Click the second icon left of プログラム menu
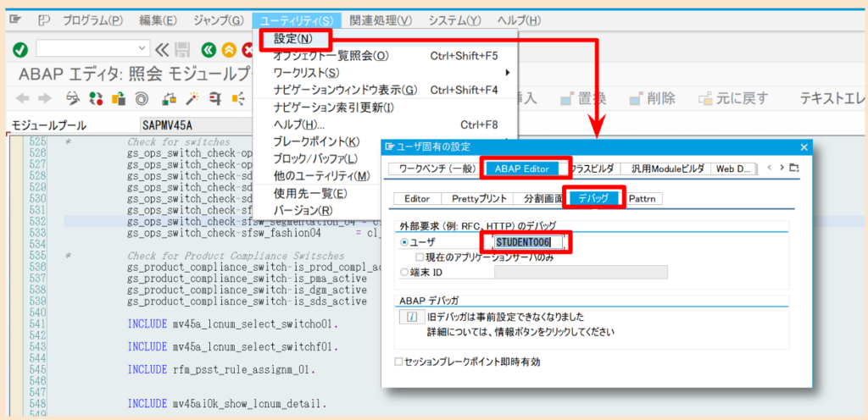Viewport: 868px width, 420px height. pos(44,20)
